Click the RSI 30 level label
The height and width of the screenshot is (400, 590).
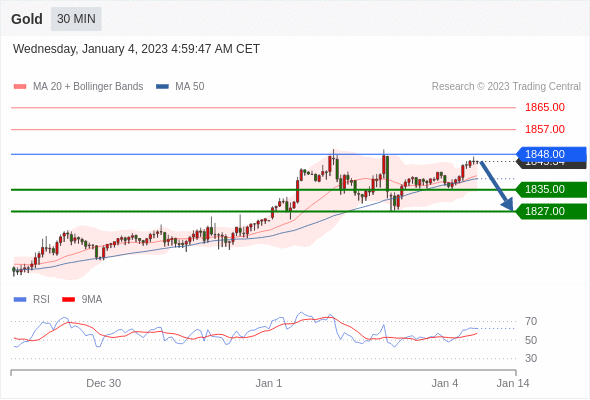[531, 358]
